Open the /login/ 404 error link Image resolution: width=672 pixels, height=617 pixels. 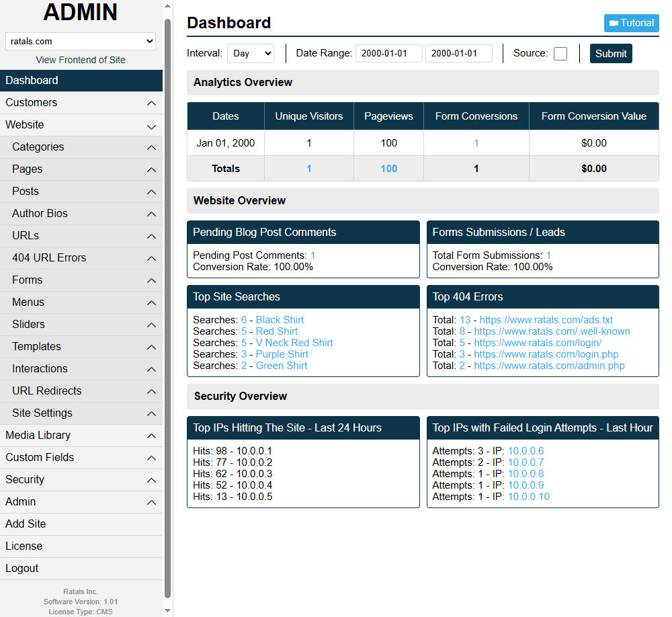click(538, 343)
